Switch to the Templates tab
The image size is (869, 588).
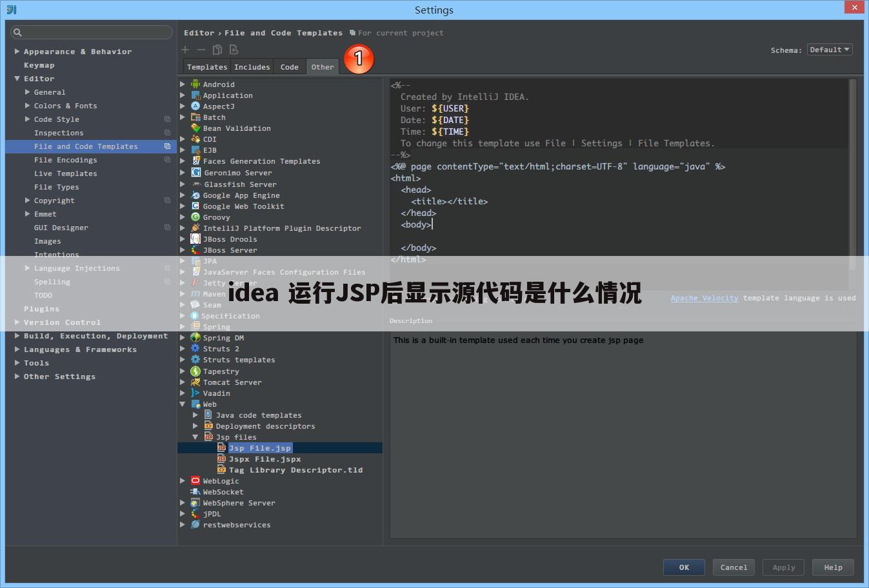click(207, 67)
